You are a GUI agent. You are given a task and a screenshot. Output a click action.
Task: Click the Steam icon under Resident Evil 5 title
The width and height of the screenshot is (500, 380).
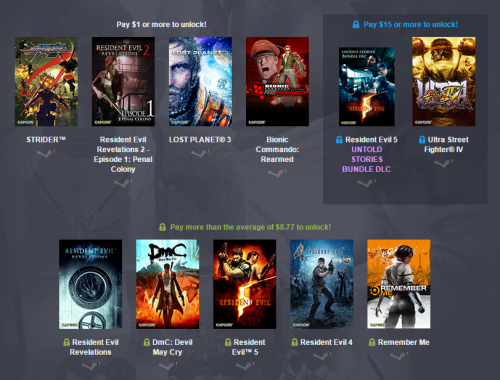coord(245,366)
